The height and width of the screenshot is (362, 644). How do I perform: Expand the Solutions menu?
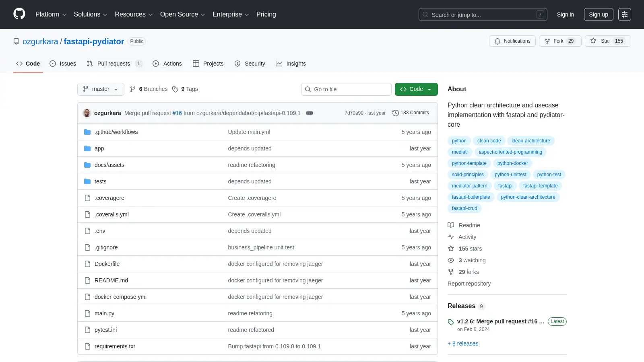pyautogui.click(x=91, y=14)
